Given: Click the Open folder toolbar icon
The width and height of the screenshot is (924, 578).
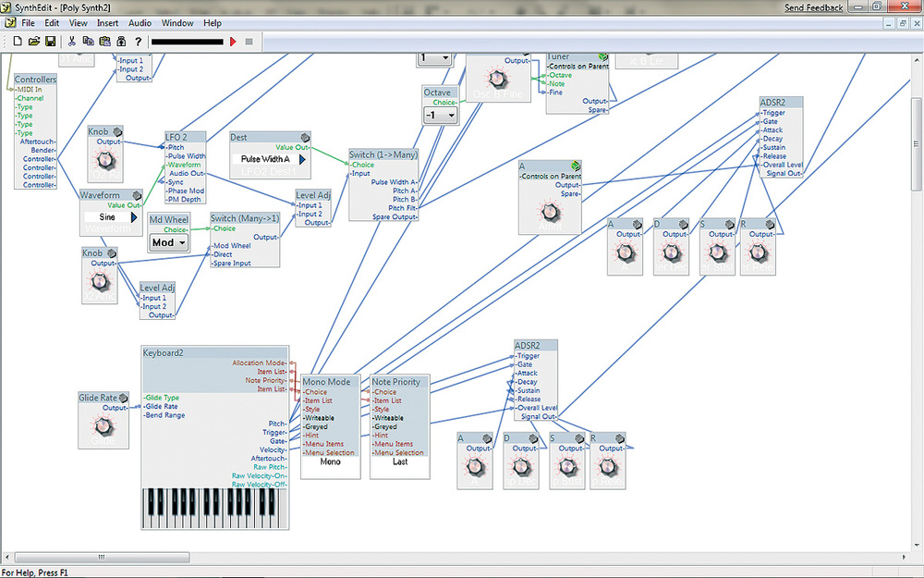Looking at the screenshot, I should [x=34, y=42].
